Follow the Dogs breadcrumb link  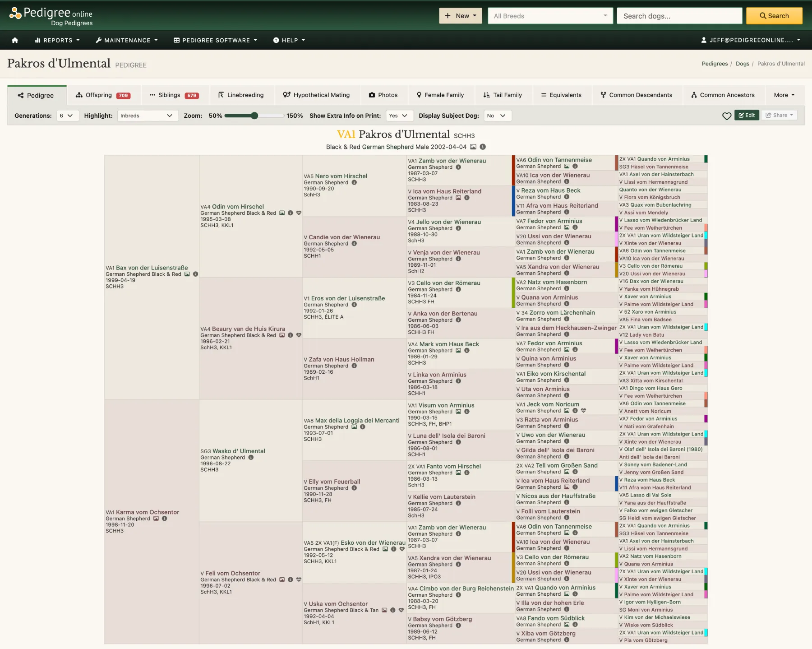(743, 64)
